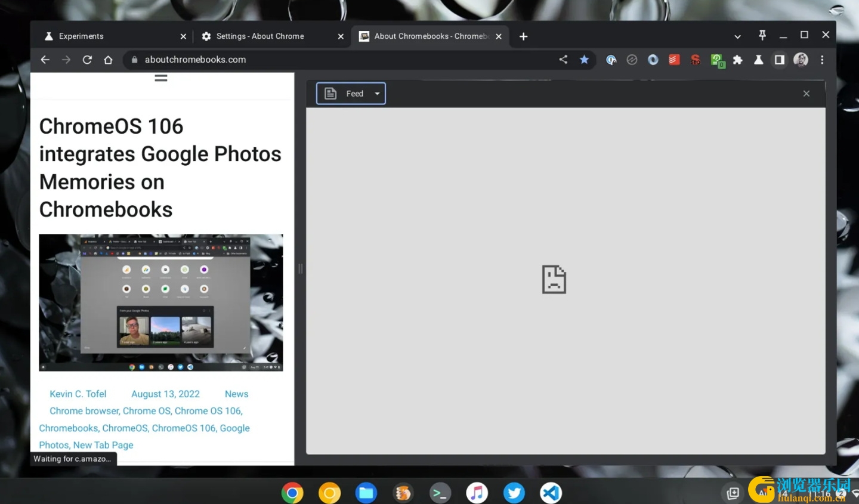The width and height of the screenshot is (859, 504).
Task: Launch Chrome from the shelf
Action: coord(292,493)
